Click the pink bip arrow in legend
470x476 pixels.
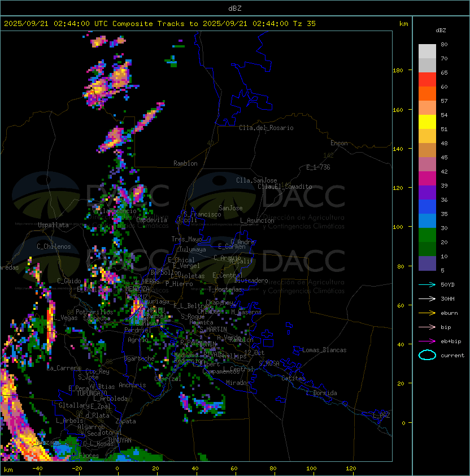pyautogui.click(x=427, y=327)
